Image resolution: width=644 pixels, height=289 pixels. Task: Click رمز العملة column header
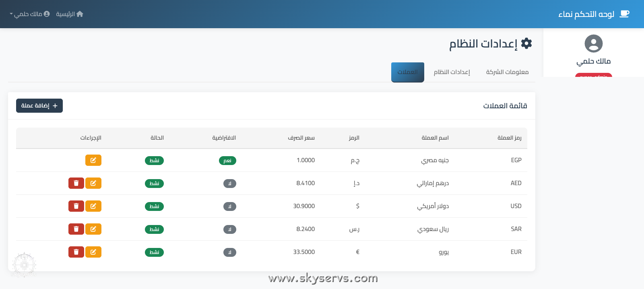tap(510, 138)
